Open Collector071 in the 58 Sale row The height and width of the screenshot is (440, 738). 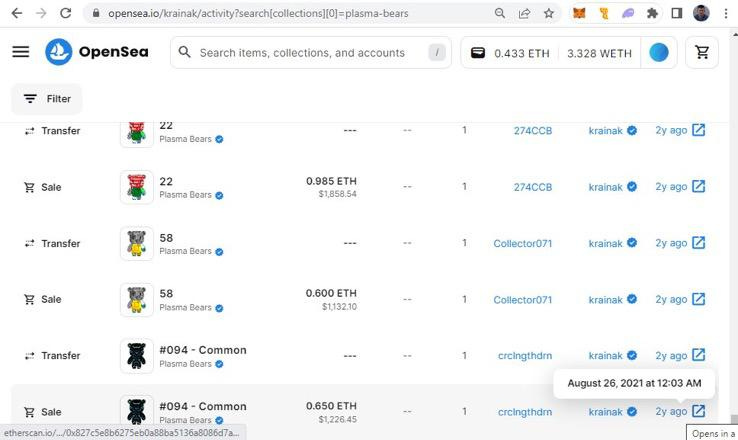[522, 300]
